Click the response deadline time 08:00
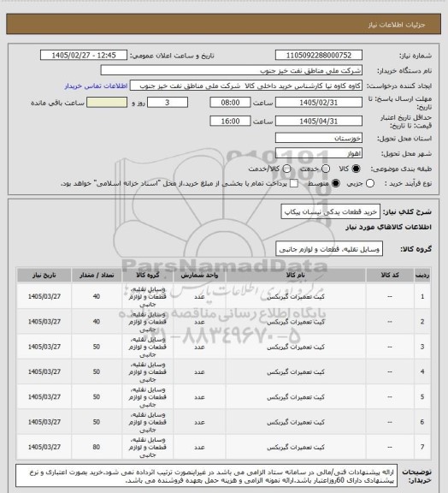 tap(230, 103)
